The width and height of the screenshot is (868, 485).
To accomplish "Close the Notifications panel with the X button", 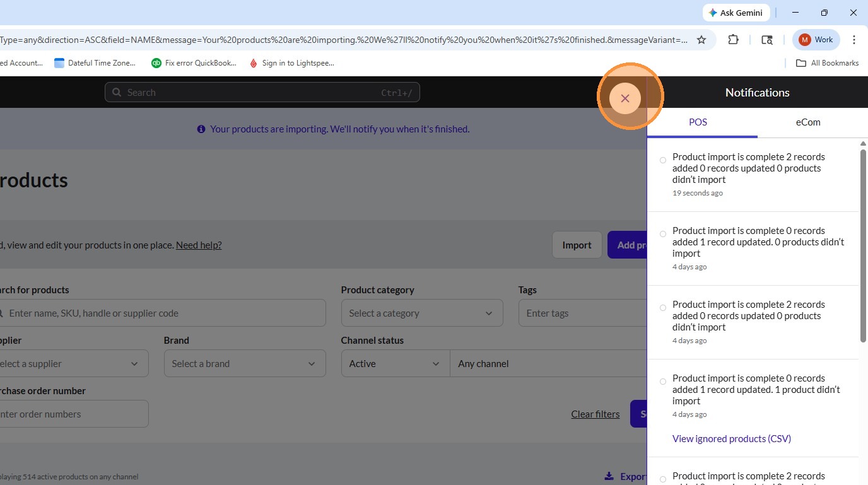I will pyautogui.click(x=625, y=98).
